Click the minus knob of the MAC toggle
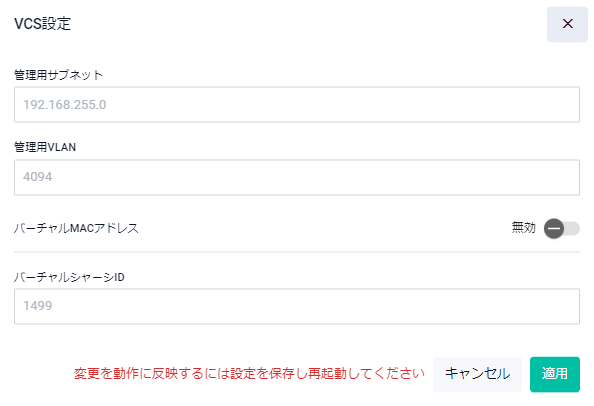 [554, 228]
